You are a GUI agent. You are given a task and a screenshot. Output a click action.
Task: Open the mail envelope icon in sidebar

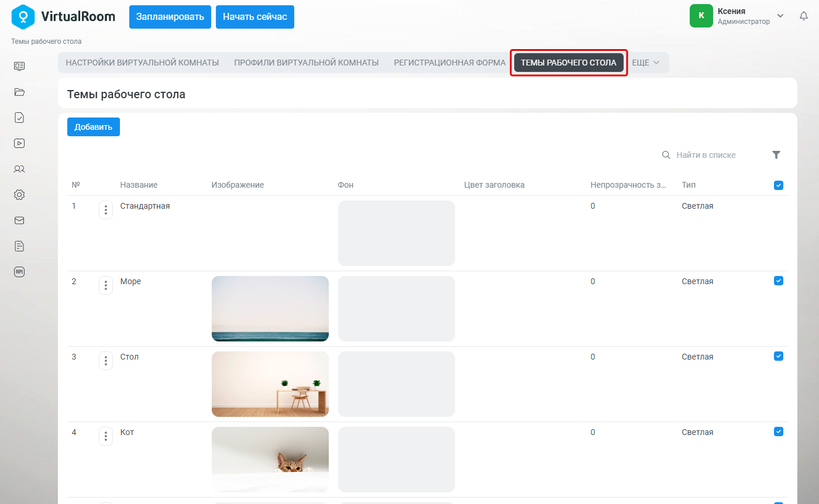pyautogui.click(x=19, y=220)
